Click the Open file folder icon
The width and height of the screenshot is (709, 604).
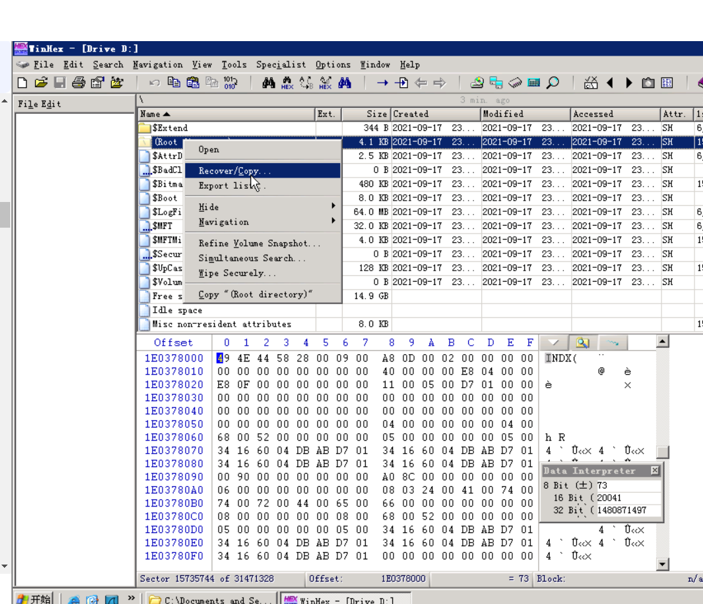tap(41, 83)
